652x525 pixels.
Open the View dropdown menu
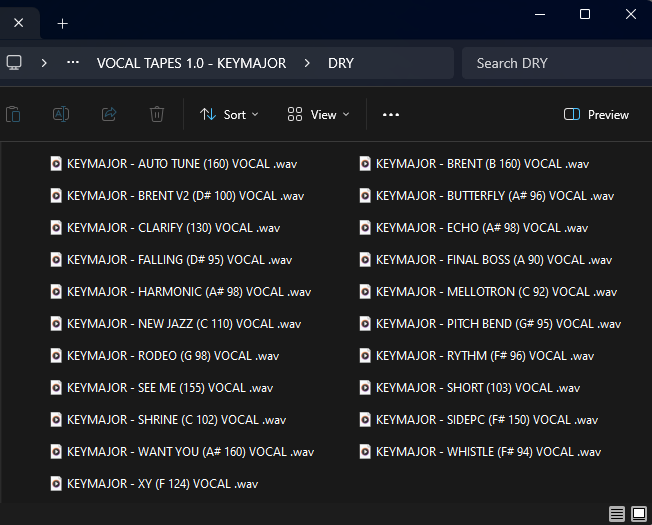pyautogui.click(x=319, y=114)
